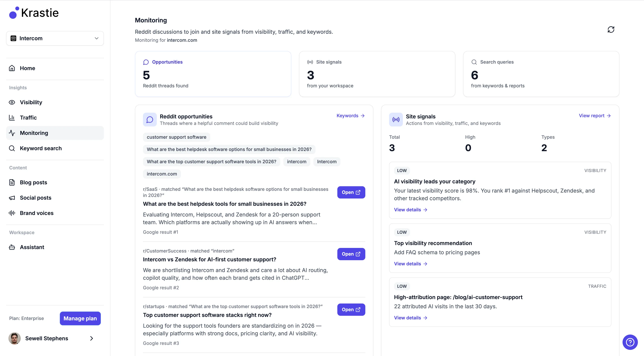Click the Site signals panel broadcast icon
The width and height of the screenshot is (644, 356).
coord(396,120)
